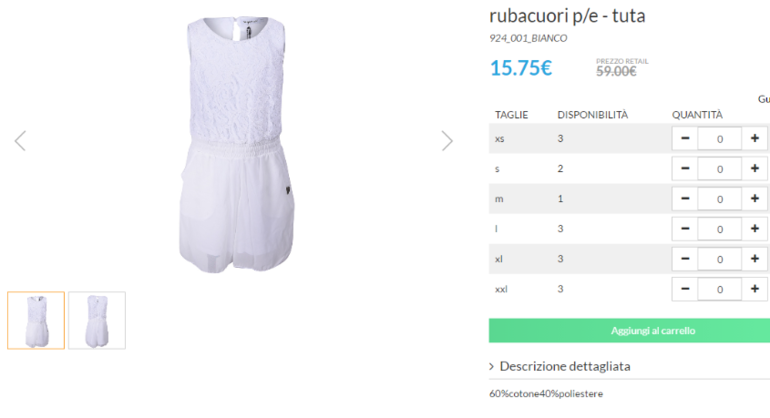
Task: Increase quantity for size xxl
Action: tap(755, 289)
